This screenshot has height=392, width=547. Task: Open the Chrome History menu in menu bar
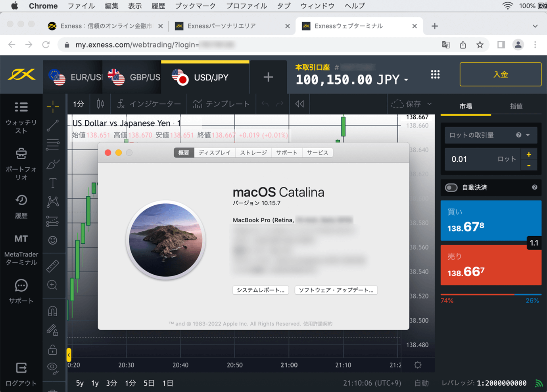coord(158,6)
